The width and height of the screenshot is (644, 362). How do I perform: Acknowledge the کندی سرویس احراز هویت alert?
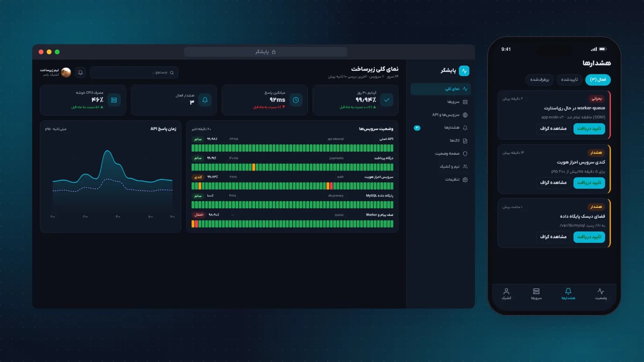[x=589, y=183]
